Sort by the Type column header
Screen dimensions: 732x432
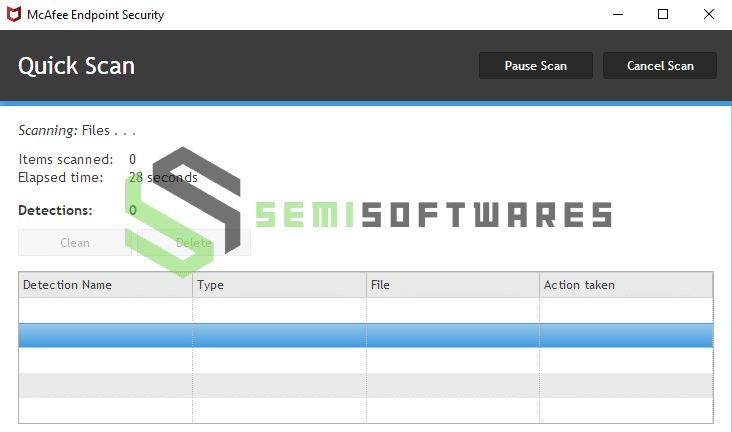tap(279, 285)
